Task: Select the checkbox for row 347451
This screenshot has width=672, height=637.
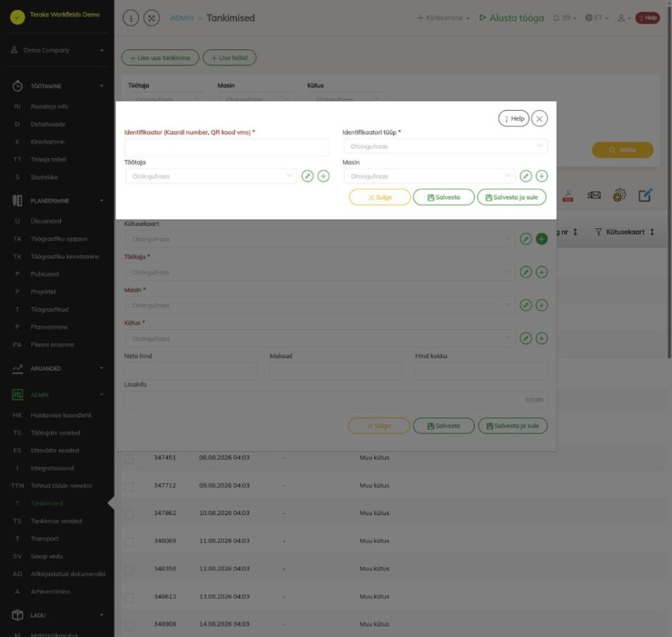Action: click(x=129, y=459)
